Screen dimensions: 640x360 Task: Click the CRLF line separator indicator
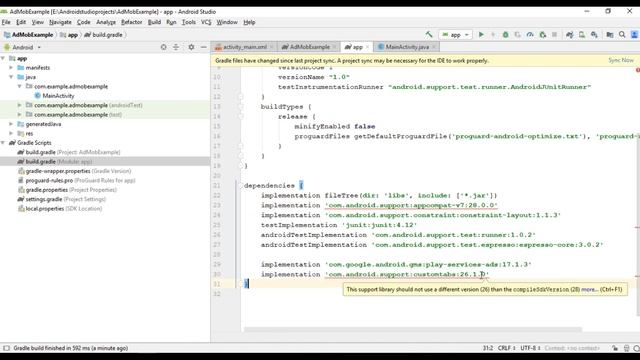point(506,348)
